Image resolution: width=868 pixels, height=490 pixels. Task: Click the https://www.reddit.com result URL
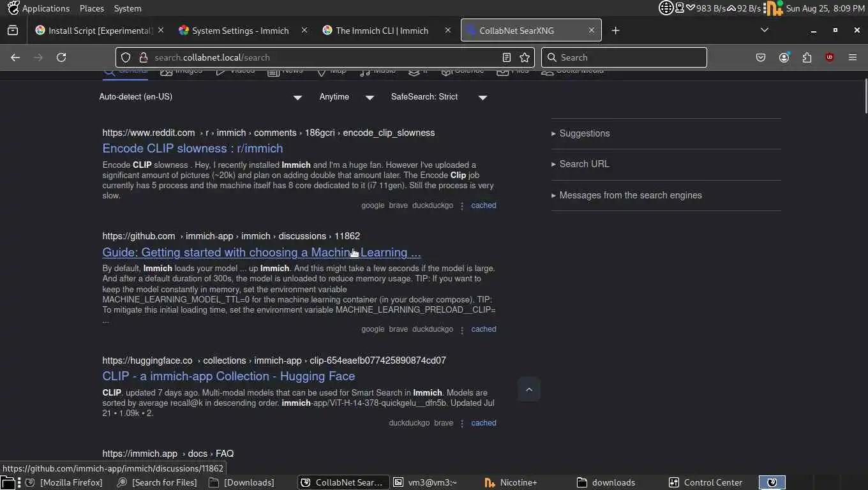coord(268,133)
